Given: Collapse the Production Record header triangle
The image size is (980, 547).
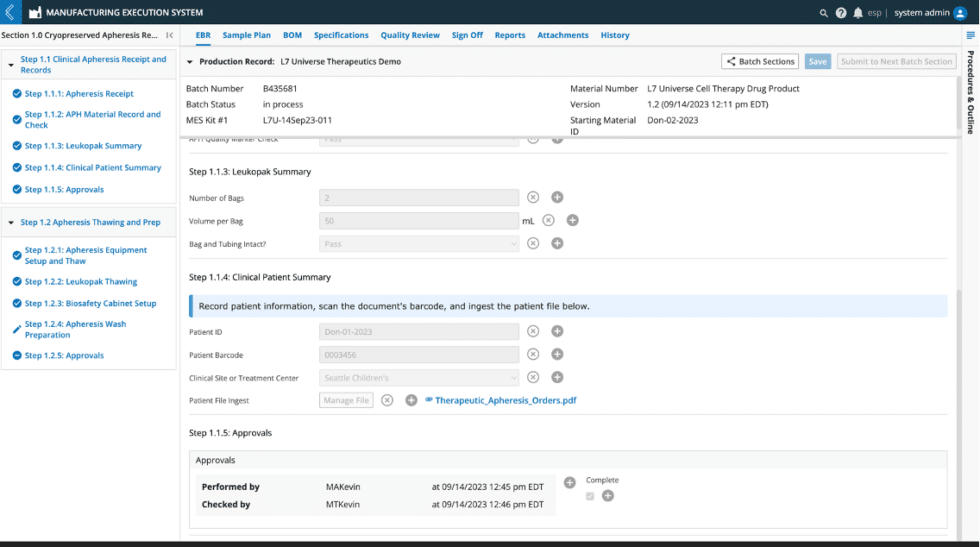Looking at the screenshot, I should [x=190, y=61].
